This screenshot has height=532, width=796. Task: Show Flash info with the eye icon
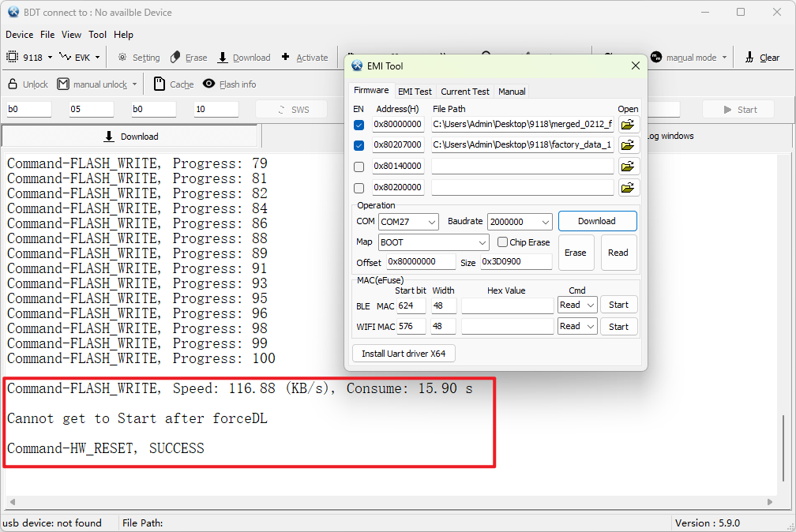[x=208, y=84]
